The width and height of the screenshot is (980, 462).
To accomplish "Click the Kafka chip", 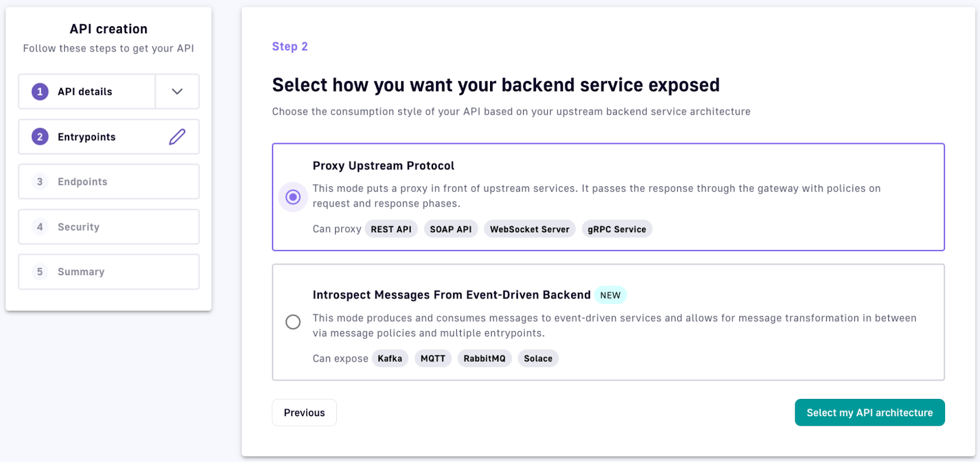I will tap(390, 358).
